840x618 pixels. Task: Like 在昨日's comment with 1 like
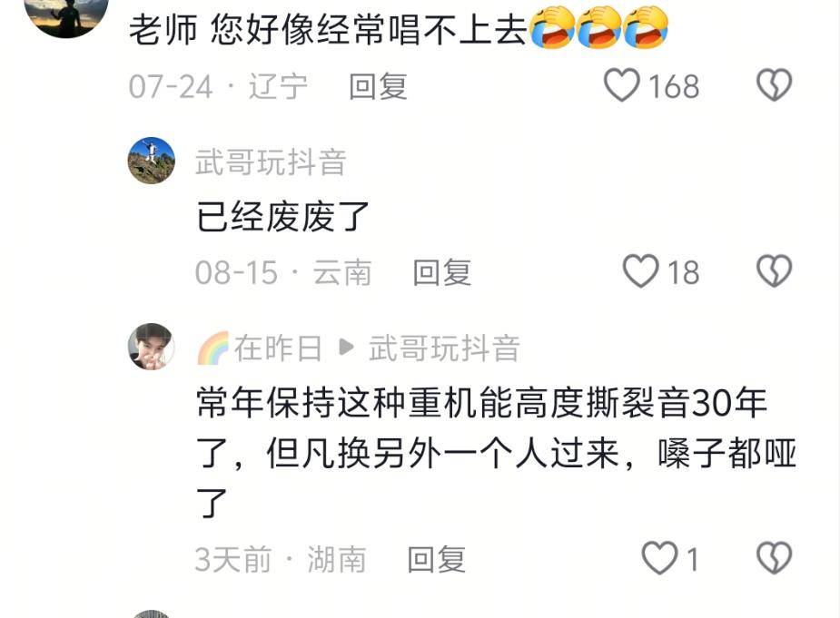(660, 558)
